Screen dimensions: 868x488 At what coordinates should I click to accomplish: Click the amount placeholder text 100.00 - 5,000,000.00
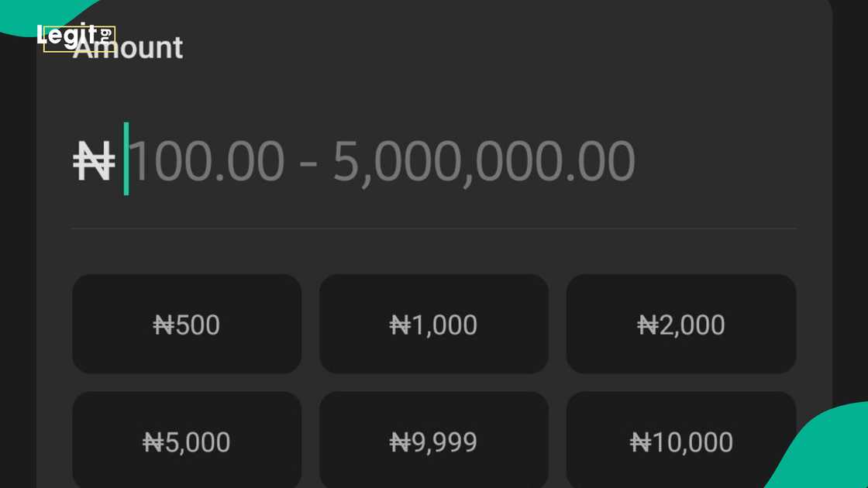(384, 159)
